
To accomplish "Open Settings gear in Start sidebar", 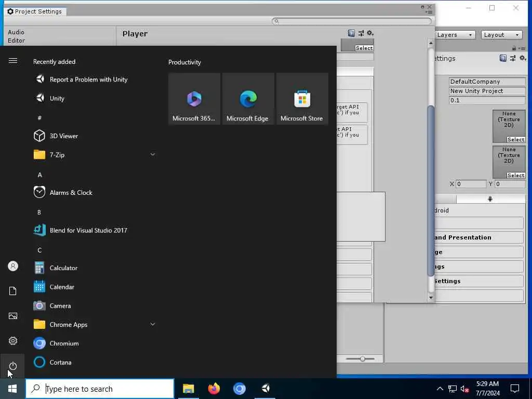I will pyautogui.click(x=13, y=341).
